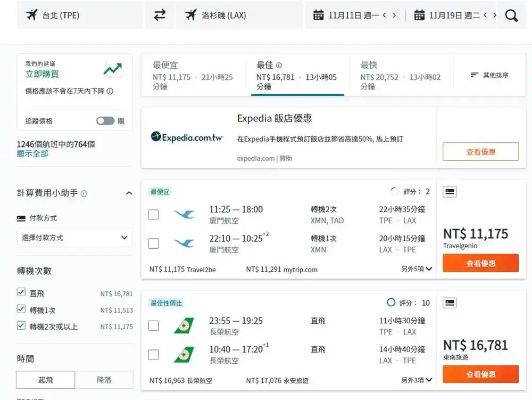This screenshot has height=400, width=532.
Task: Click info icon beside 計算費用小助手
Action: pyautogui.click(x=84, y=193)
